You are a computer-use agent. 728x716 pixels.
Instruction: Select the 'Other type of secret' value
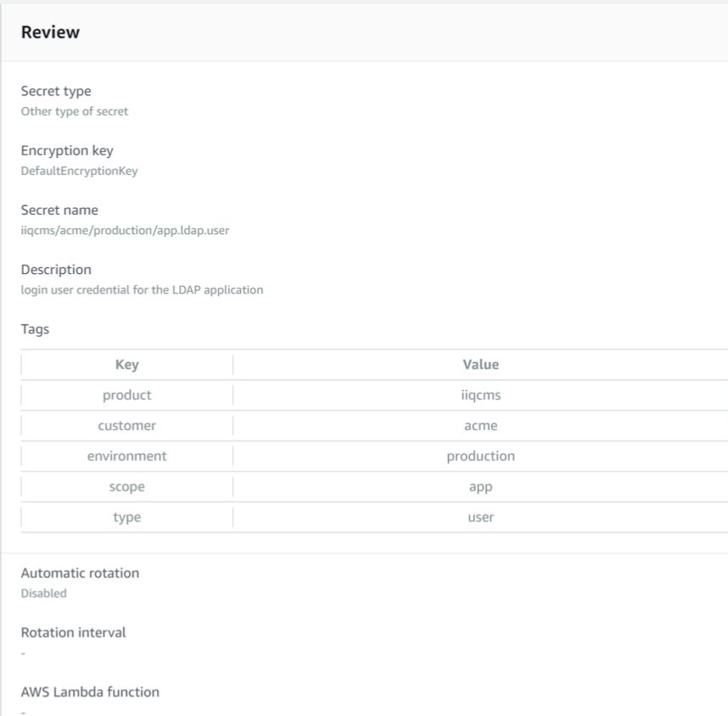(x=74, y=111)
